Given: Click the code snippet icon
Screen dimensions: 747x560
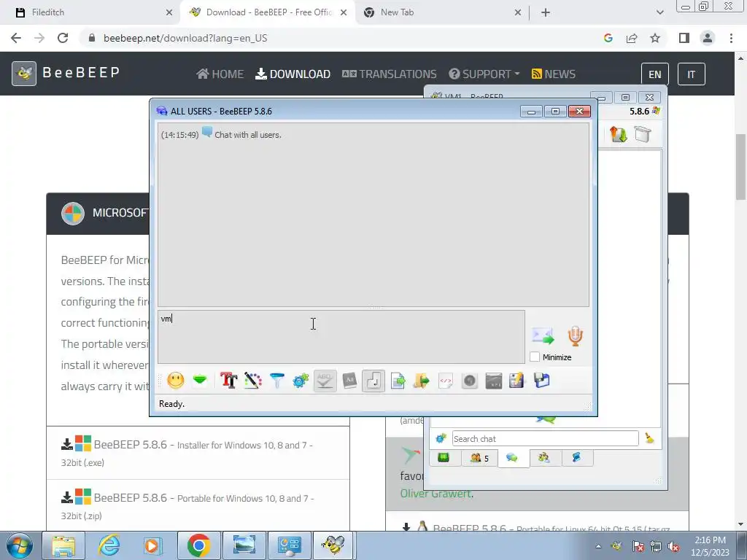Looking at the screenshot, I should (x=446, y=381).
